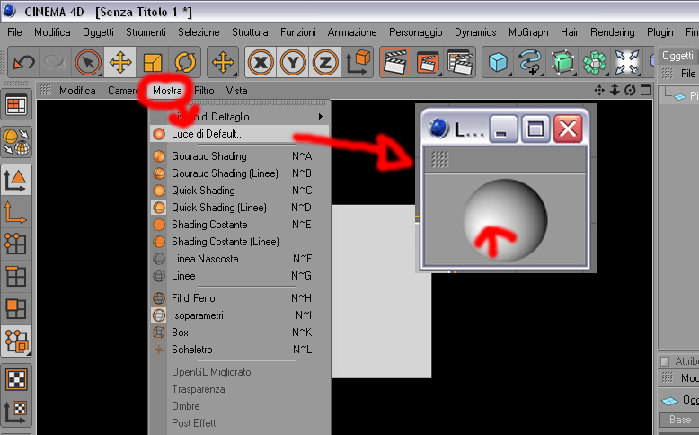Expand the Livello di Dettaglio submenu arrow
This screenshot has width=699, height=435.
[320, 117]
